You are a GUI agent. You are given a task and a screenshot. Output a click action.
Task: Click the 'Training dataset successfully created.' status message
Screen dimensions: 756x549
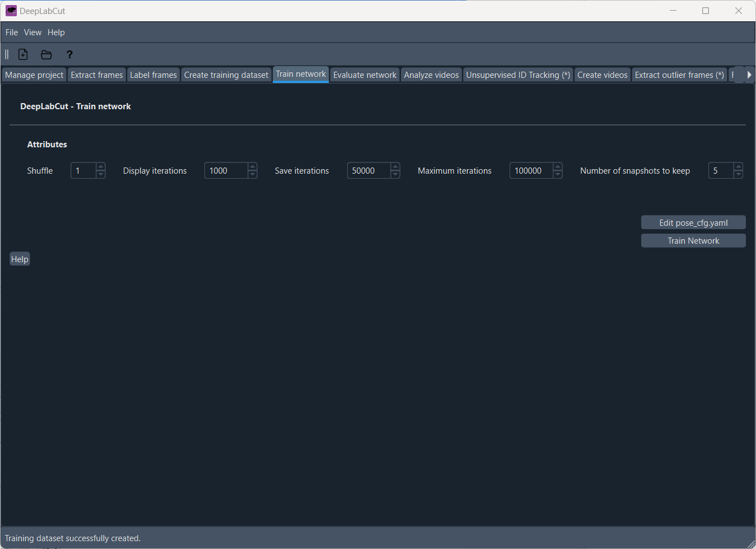(73, 538)
